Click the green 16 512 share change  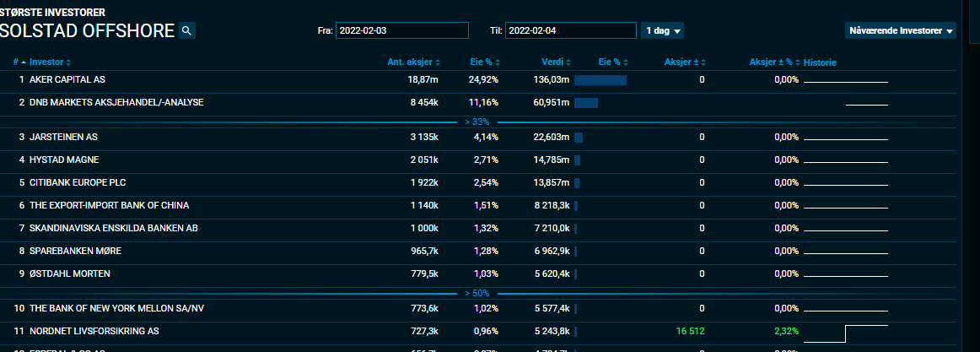pyautogui.click(x=690, y=332)
